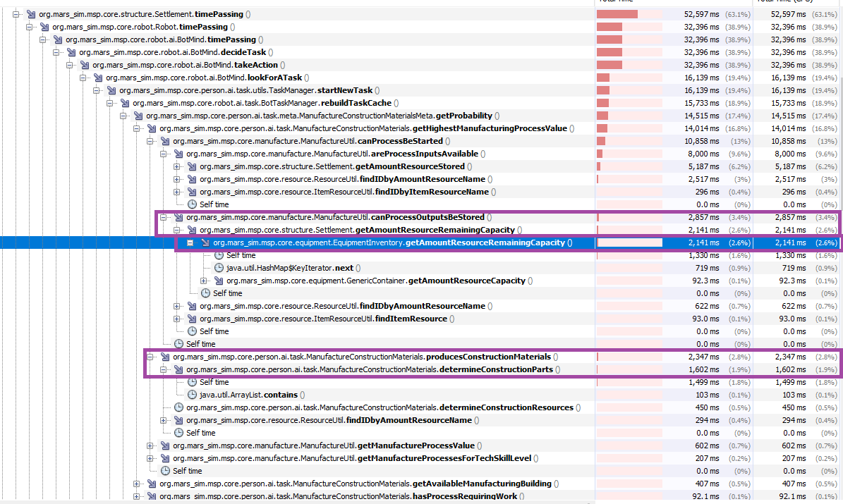The width and height of the screenshot is (843, 504).
Task: Collapse Settlement.getAmountResourceRemainingCapacity node
Action: [x=177, y=230]
